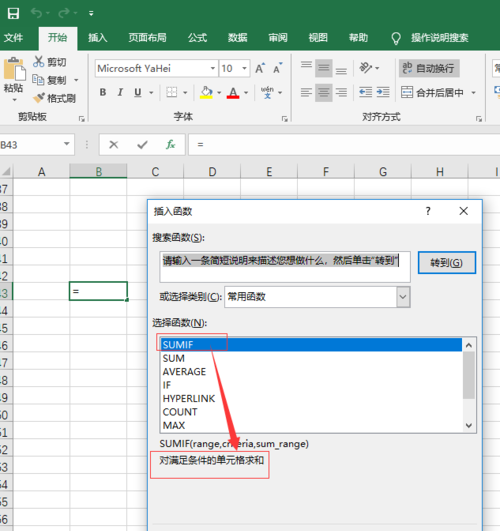Click the red Font Color A swatch
The height and width of the screenshot is (531, 500).
(233, 92)
